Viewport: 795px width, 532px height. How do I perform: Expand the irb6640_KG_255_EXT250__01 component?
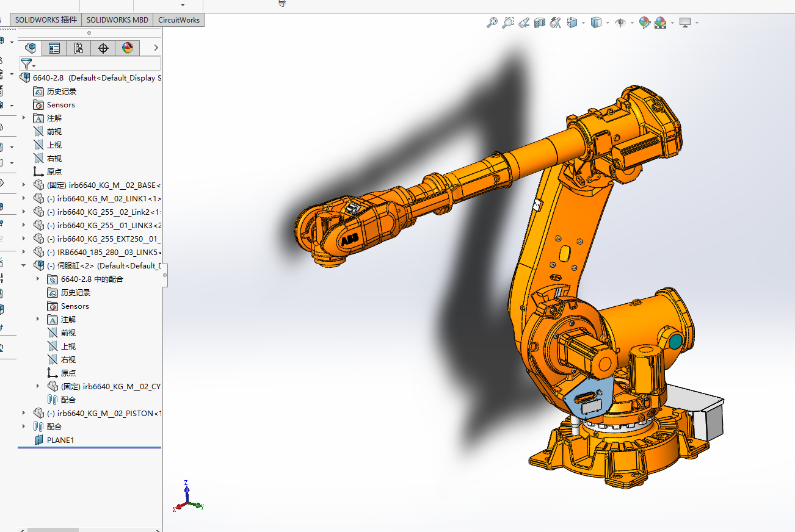24,239
